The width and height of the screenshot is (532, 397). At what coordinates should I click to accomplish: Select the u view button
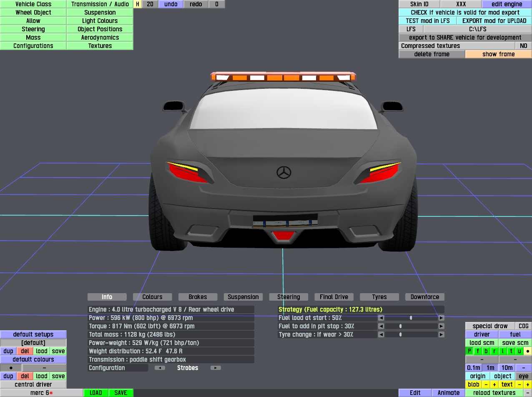click(519, 351)
